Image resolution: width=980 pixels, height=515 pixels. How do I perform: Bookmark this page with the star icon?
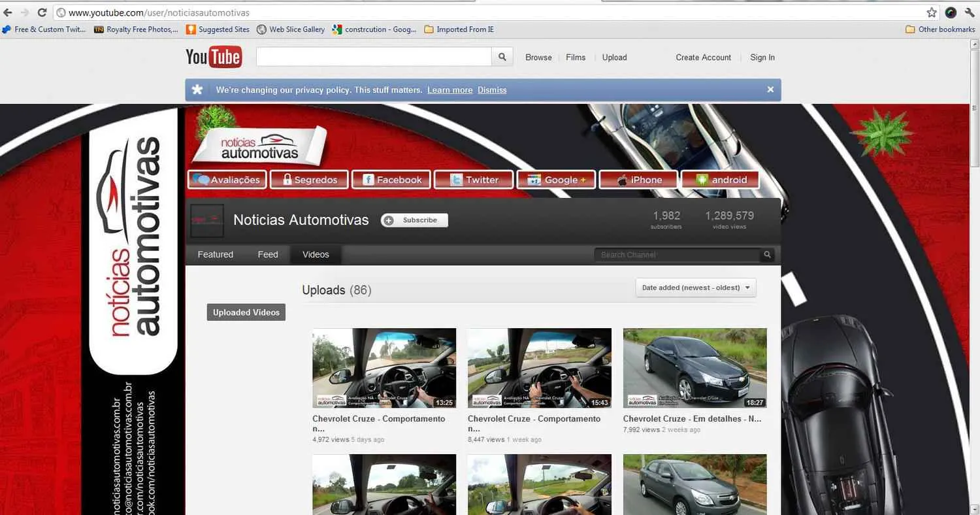pyautogui.click(x=932, y=12)
